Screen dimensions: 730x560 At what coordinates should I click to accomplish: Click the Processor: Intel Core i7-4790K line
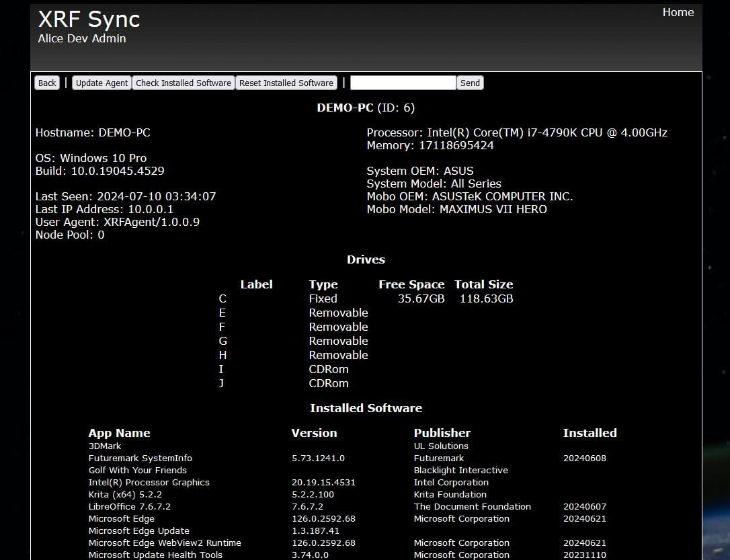coord(517,132)
